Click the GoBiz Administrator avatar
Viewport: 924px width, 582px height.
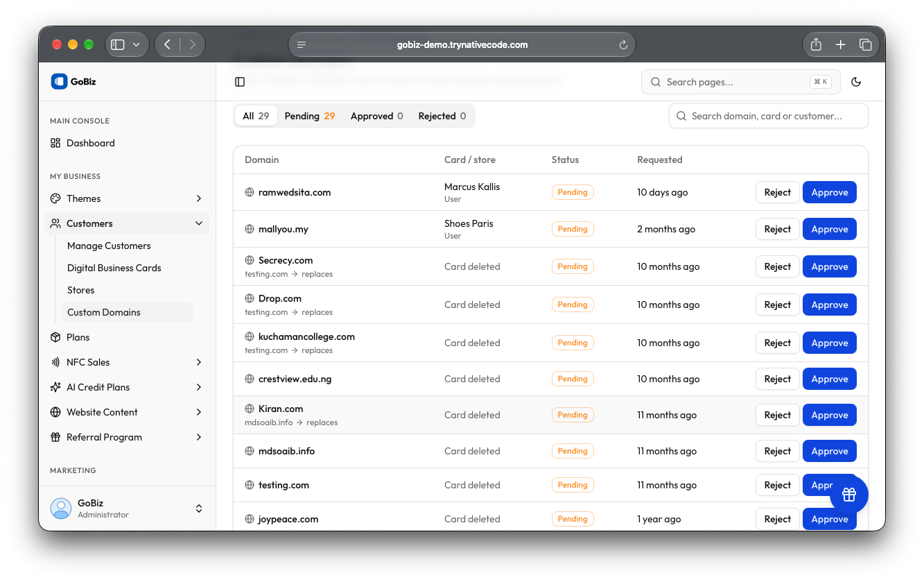click(x=61, y=508)
